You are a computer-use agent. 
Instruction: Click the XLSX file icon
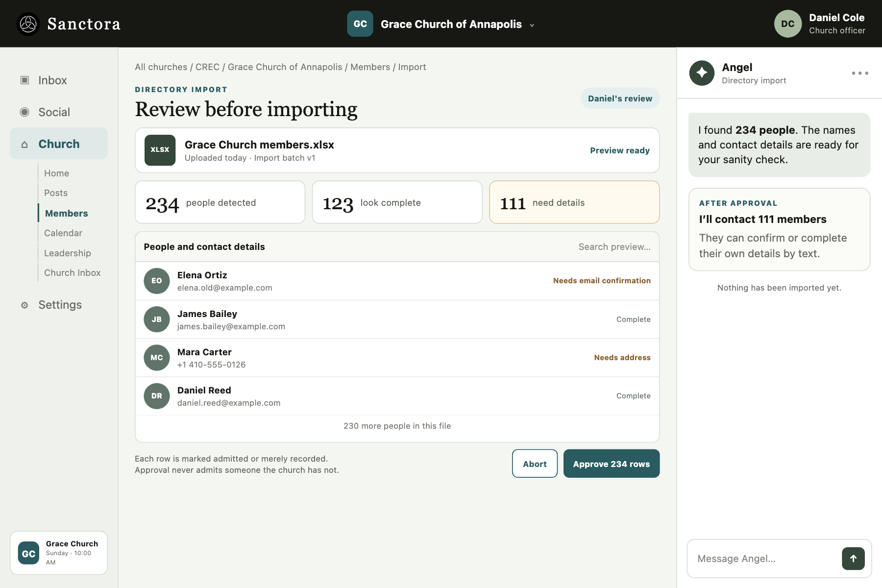click(x=160, y=150)
